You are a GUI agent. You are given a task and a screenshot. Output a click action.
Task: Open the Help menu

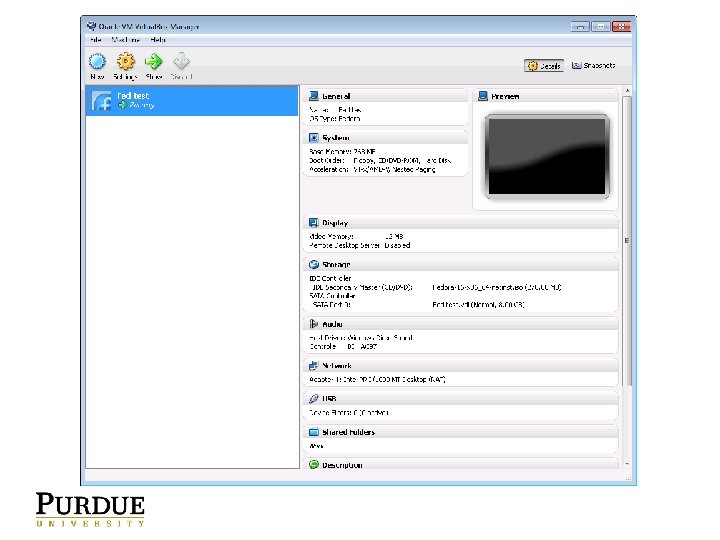coord(158,40)
